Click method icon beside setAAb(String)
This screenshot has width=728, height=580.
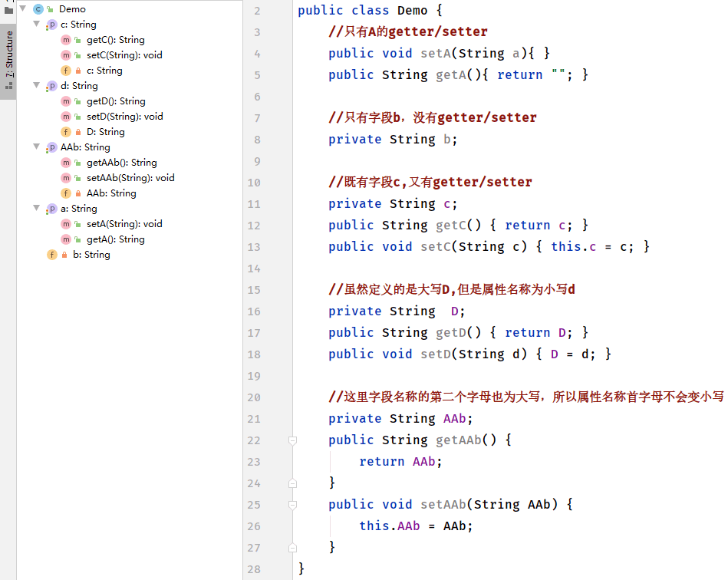(x=66, y=178)
